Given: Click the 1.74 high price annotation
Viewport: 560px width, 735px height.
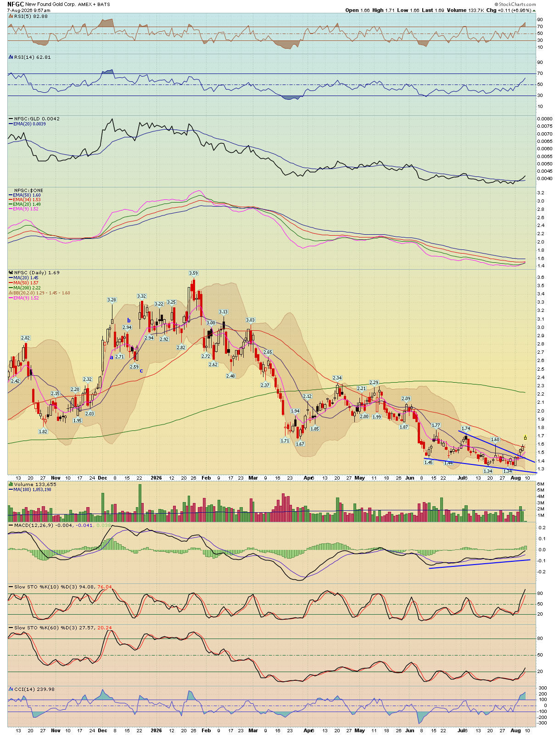Looking at the screenshot, I should pos(465,429).
